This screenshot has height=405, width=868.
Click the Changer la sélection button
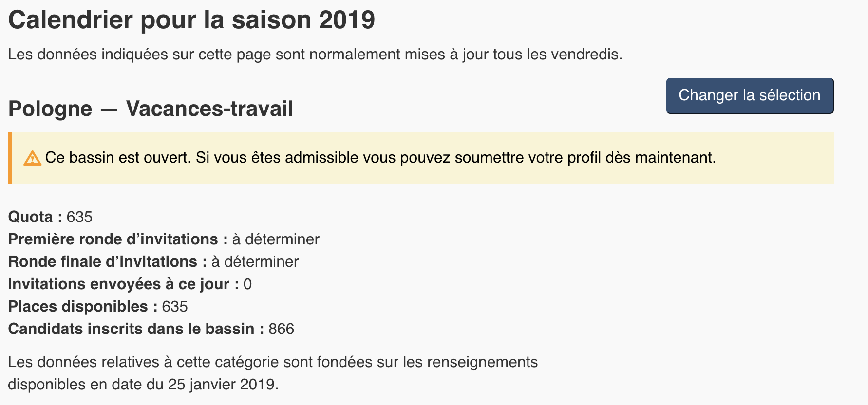pos(750,96)
